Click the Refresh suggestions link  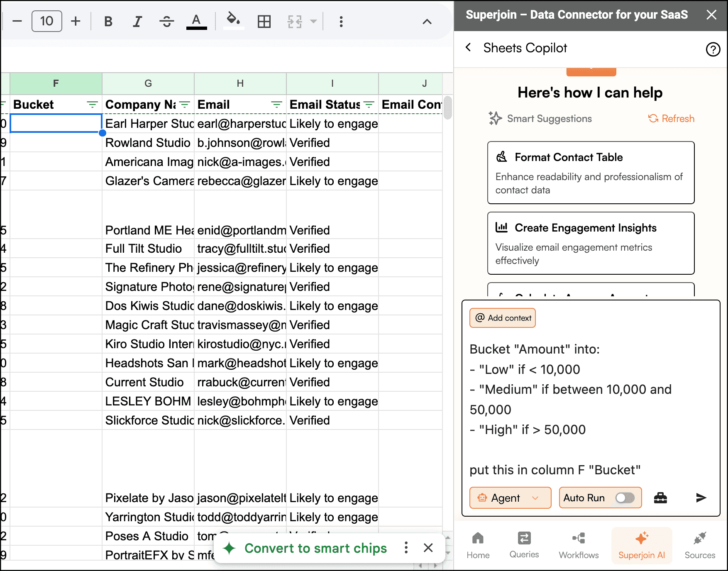coord(671,119)
